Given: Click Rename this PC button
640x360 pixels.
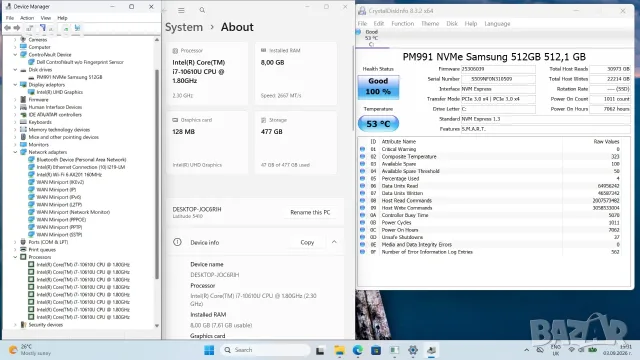Looking at the screenshot, I should (x=310, y=212).
